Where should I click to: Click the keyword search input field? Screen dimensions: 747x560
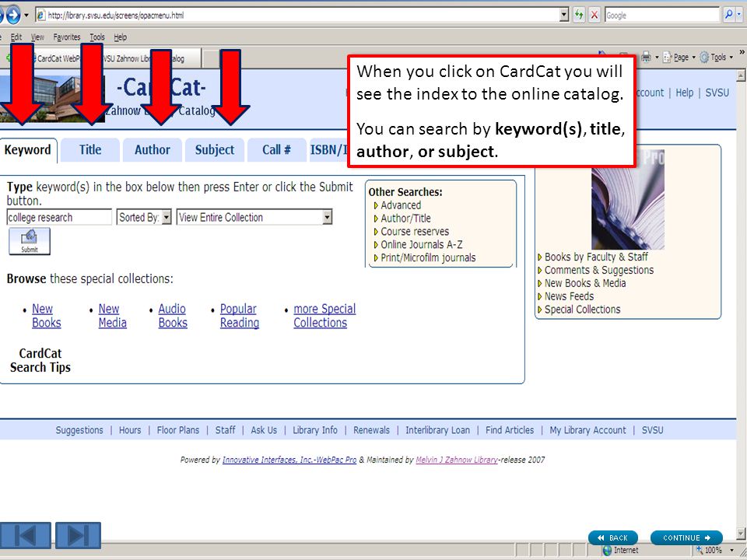[59, 217]
